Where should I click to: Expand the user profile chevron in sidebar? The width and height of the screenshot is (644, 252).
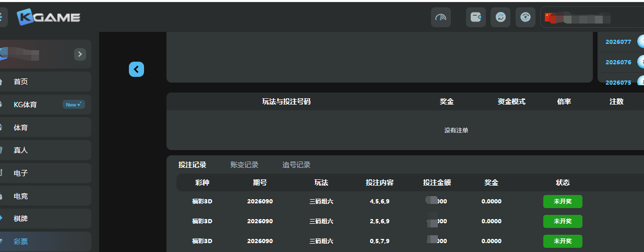coord(80,54)
